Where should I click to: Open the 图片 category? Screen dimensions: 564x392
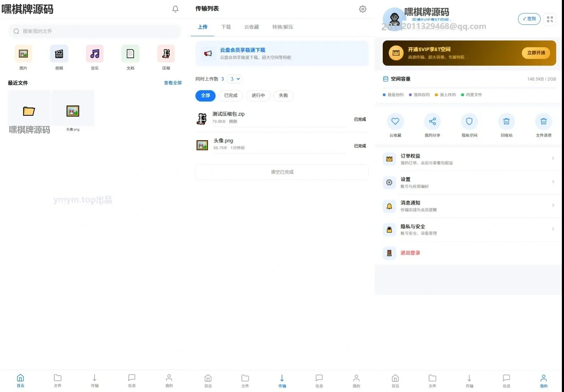(23, 57)
